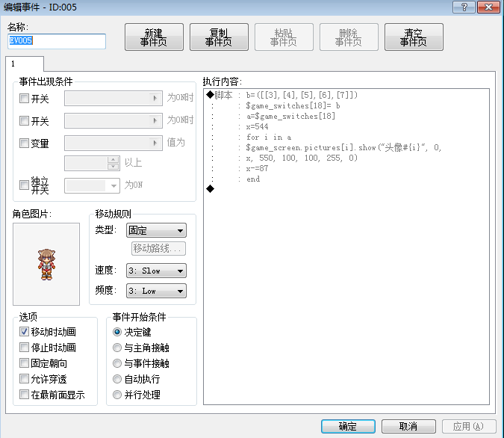Select script line x, 550, 100, 100
Viewport: 504px width, 438px height.
click(302, 158)
